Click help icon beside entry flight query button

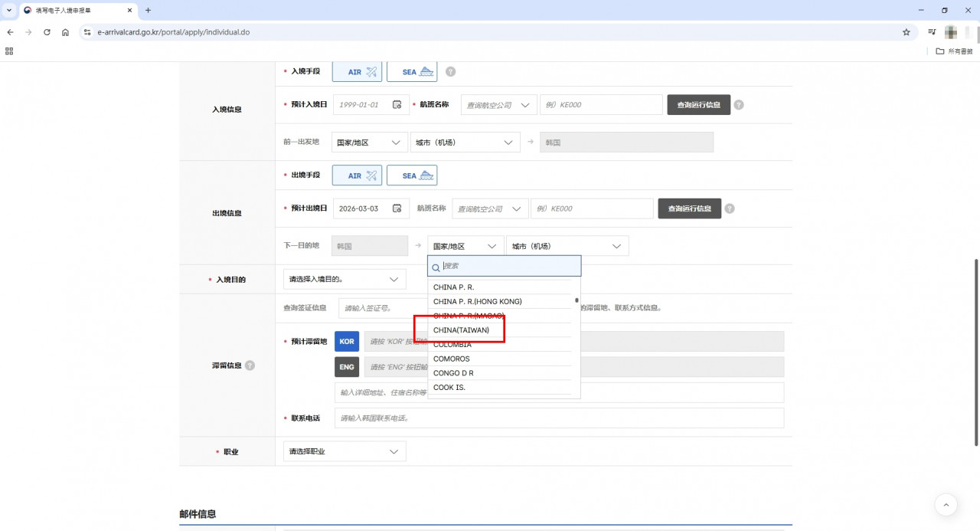coord(739,105)
